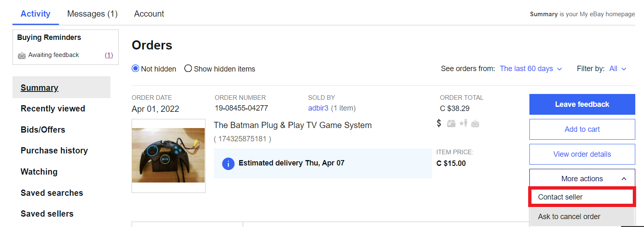
Task: Choose Contact seller from the menu
Action: 561,197
